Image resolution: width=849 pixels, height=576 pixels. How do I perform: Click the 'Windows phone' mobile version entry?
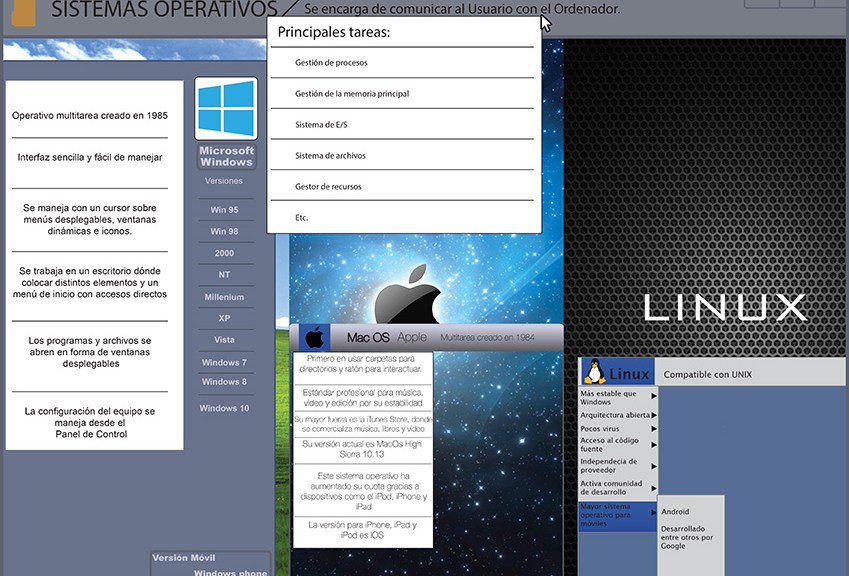tap(230, 572)
